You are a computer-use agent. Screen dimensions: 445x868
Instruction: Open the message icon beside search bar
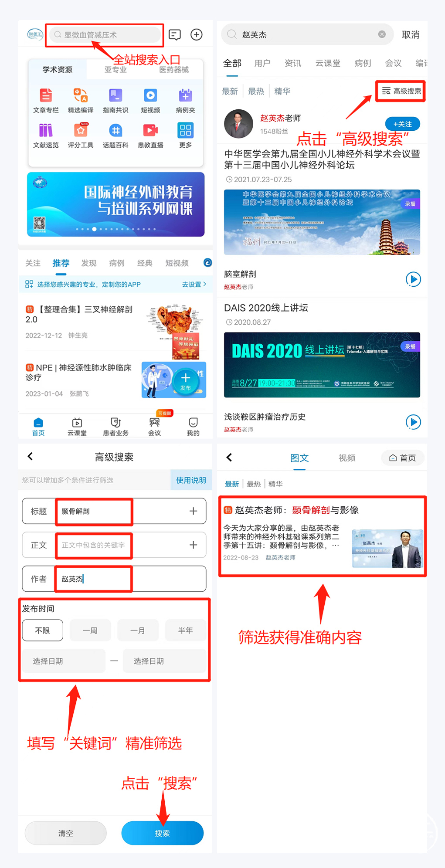point(175,35)
